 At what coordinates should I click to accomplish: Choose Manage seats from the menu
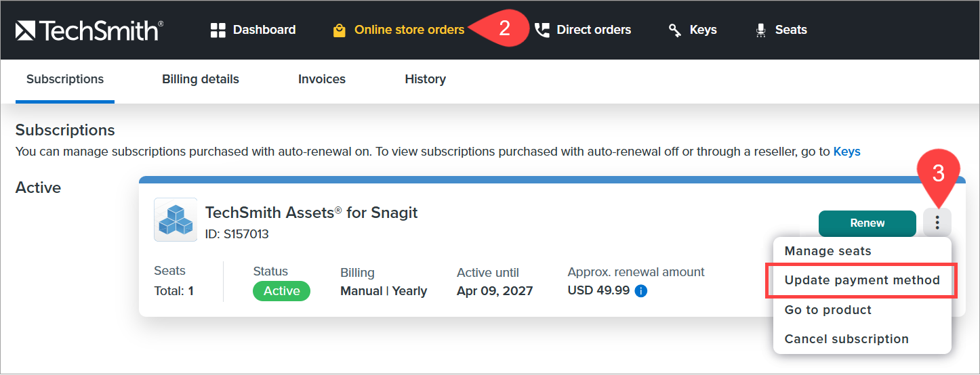click(x=828, y=251)
